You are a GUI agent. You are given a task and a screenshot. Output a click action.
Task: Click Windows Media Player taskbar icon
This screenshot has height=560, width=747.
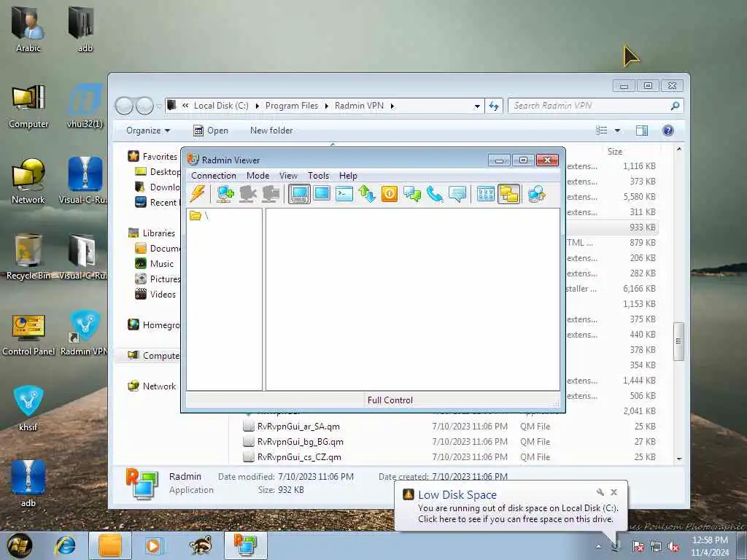[153, 545]
